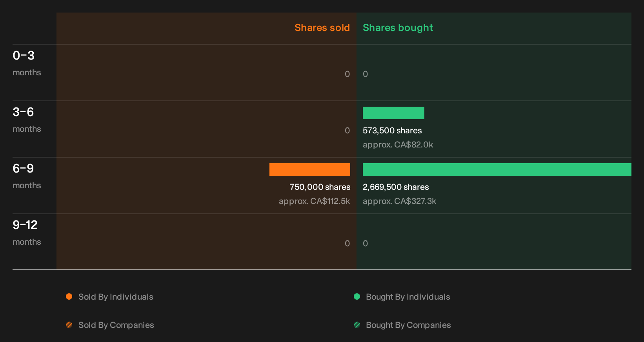Click the approx. CA$112.5k amount
Viewport: 644px width, 342px height.
315,201
